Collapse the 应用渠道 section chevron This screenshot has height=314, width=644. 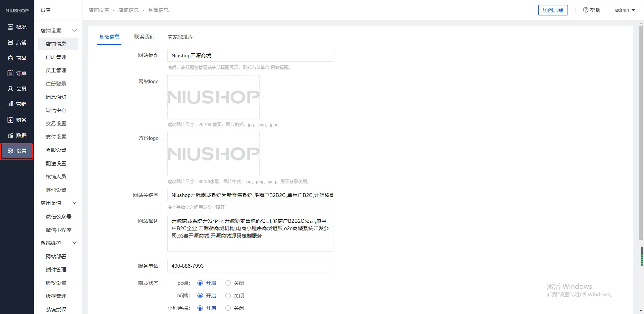click(x=74, y=203)
